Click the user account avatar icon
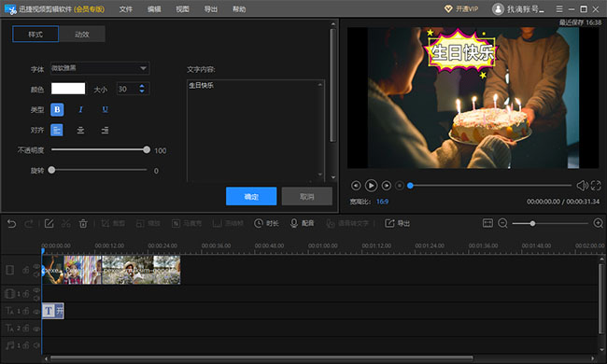607x364 pixels. [x=498, y=9]
